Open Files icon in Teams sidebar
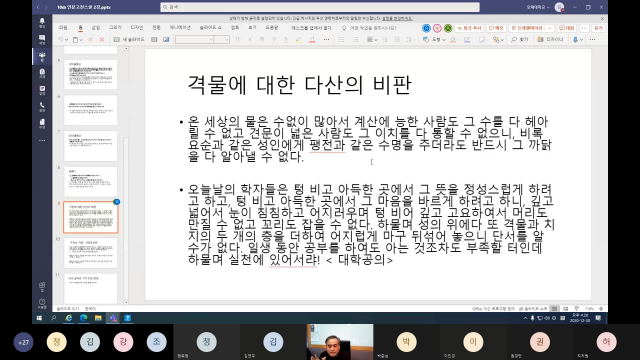640x360 pixels. (42, 123)
